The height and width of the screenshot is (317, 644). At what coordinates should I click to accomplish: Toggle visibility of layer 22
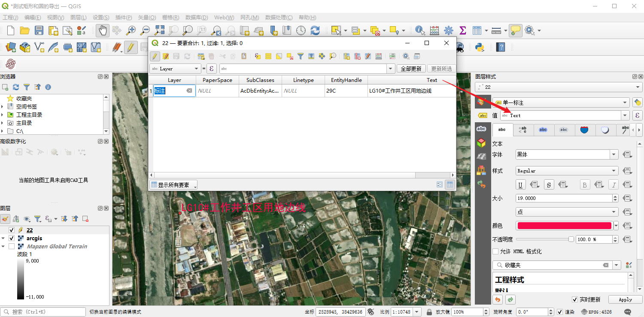pos(12,230)
